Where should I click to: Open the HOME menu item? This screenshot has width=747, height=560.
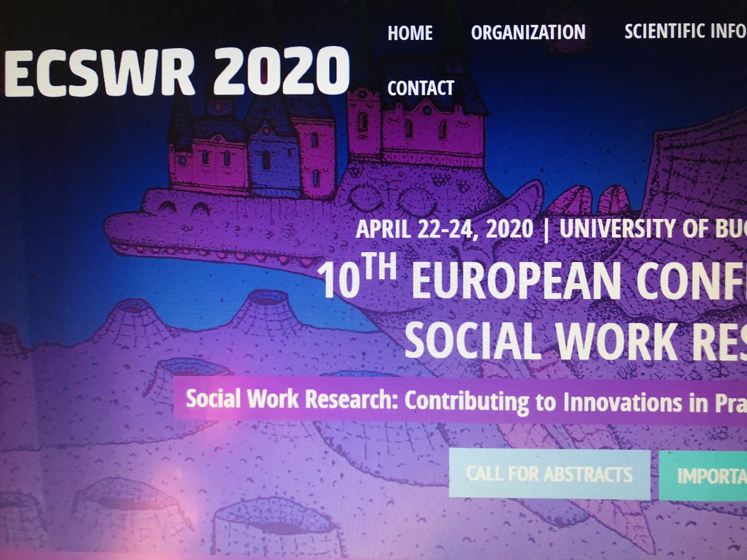(x=410, y=32)
